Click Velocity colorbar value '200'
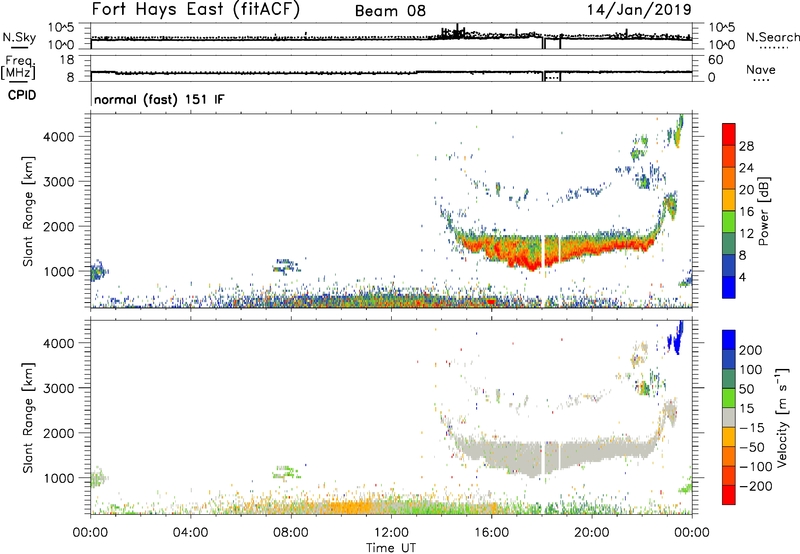The height and width of the screenshot is (554, 800). point(751,350)
